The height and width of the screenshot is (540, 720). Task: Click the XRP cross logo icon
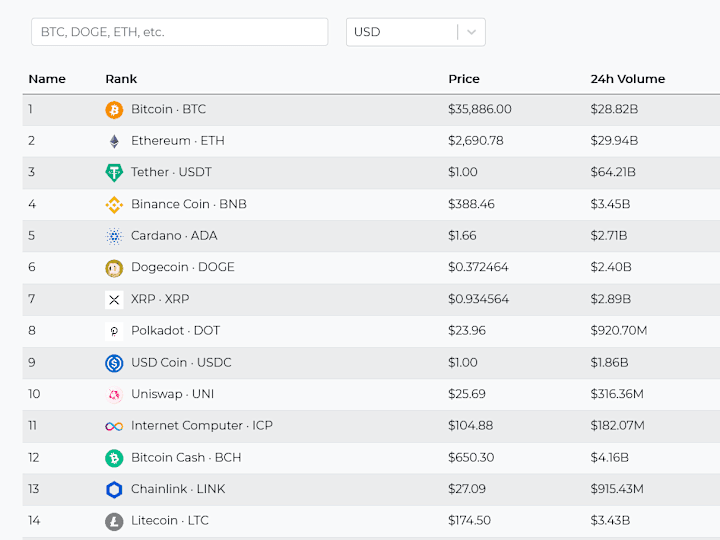(x=114, y=300)
